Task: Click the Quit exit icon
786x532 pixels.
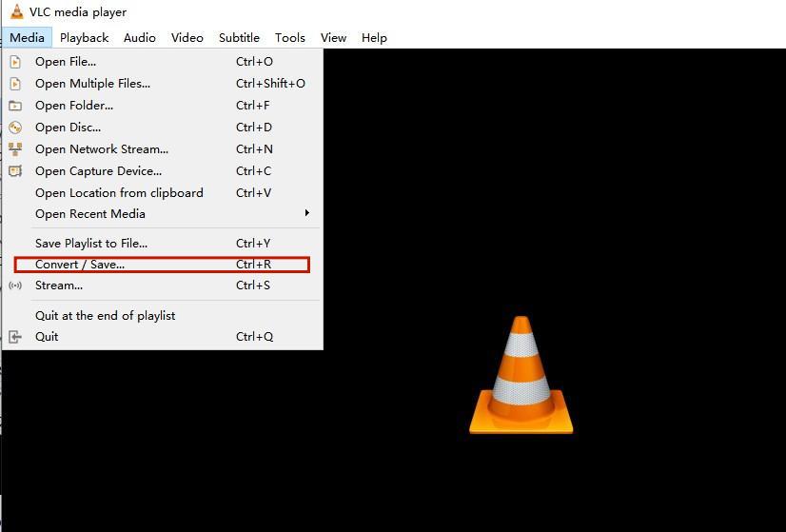Action: 15,337
